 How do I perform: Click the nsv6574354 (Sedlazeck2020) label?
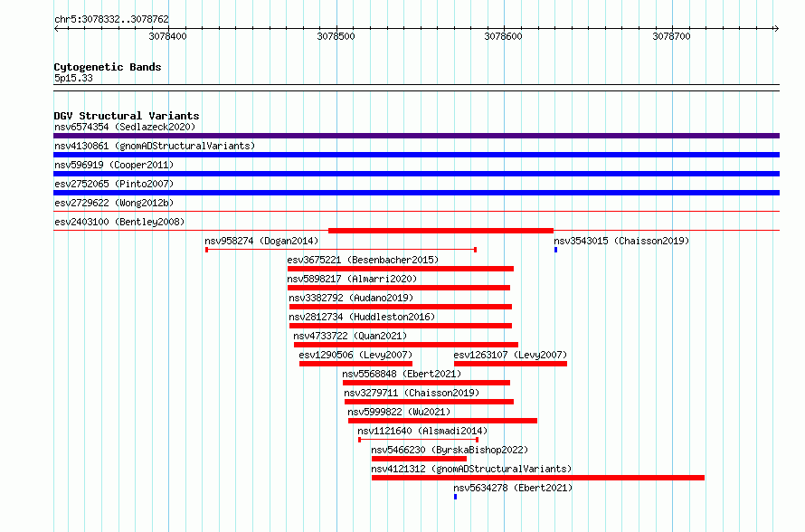[x=125, y=127]
